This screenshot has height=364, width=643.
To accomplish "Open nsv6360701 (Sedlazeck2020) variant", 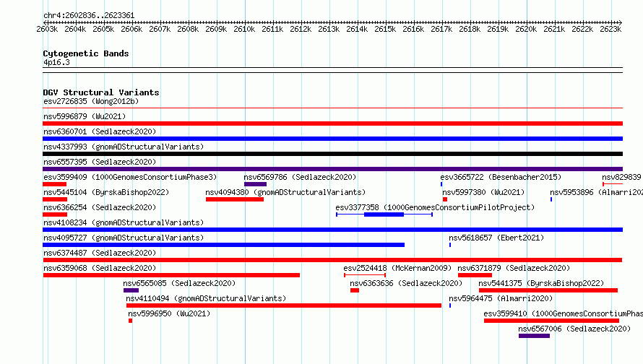I will (x=100, y=131).
